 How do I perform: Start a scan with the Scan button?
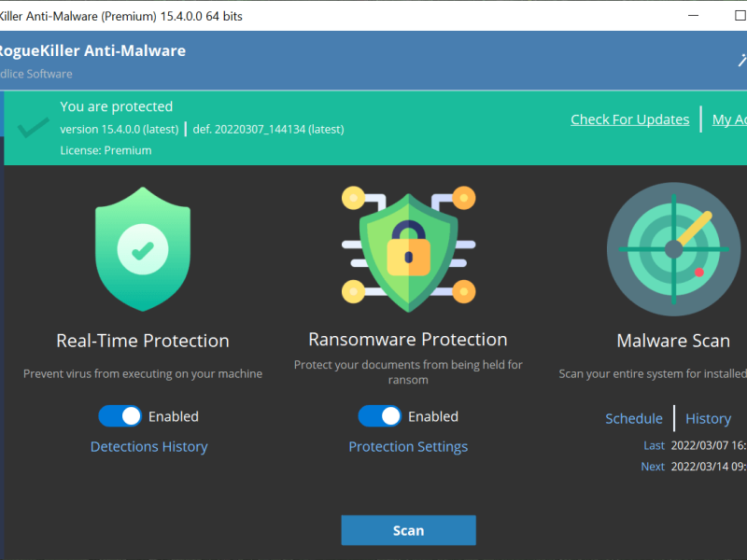click(x=408, y=530)
